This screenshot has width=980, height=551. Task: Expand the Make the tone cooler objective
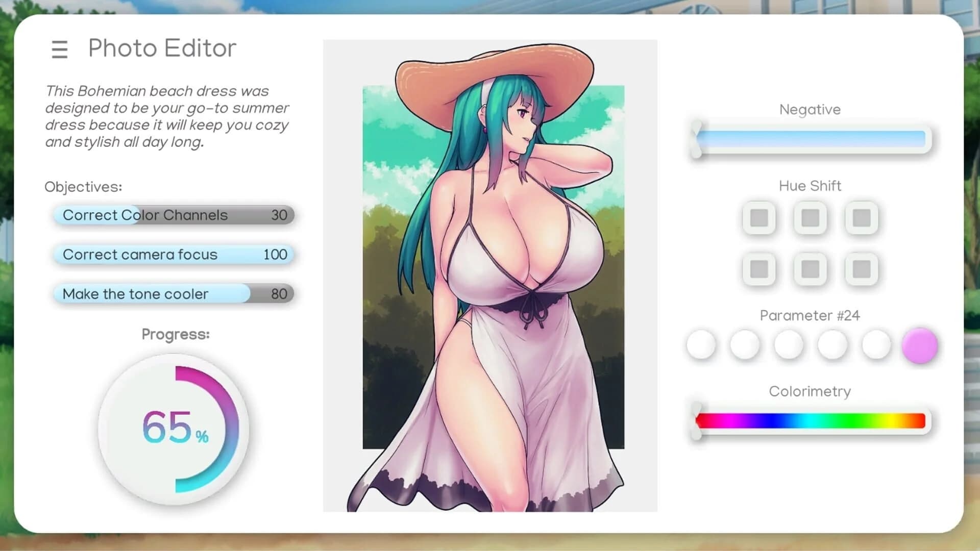coord(173,294)
